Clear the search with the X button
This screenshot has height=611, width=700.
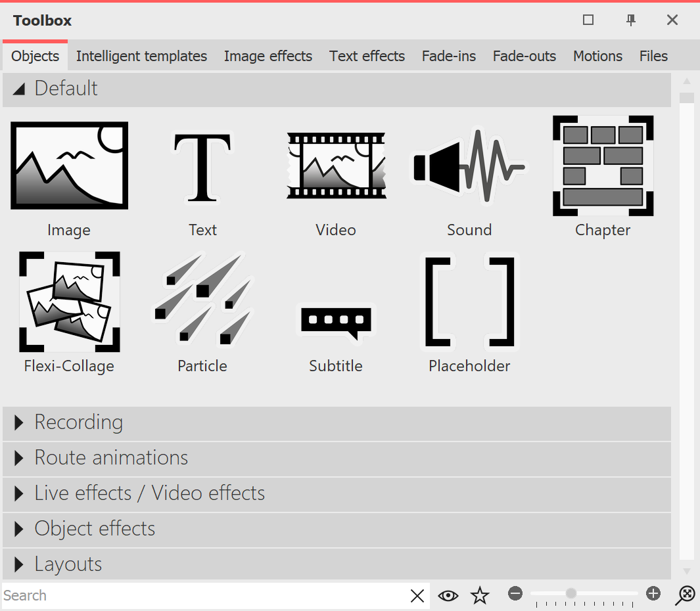coord(417,595)
